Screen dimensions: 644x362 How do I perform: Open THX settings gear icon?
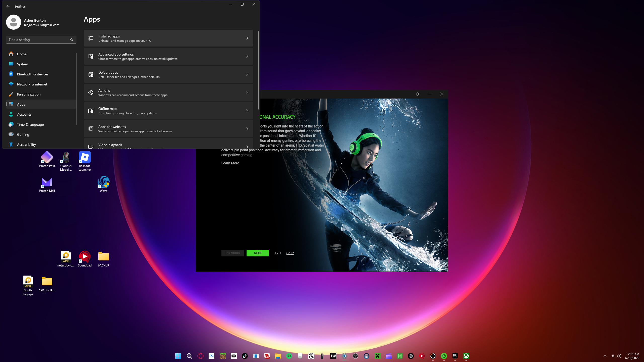[x=418, y=94]
